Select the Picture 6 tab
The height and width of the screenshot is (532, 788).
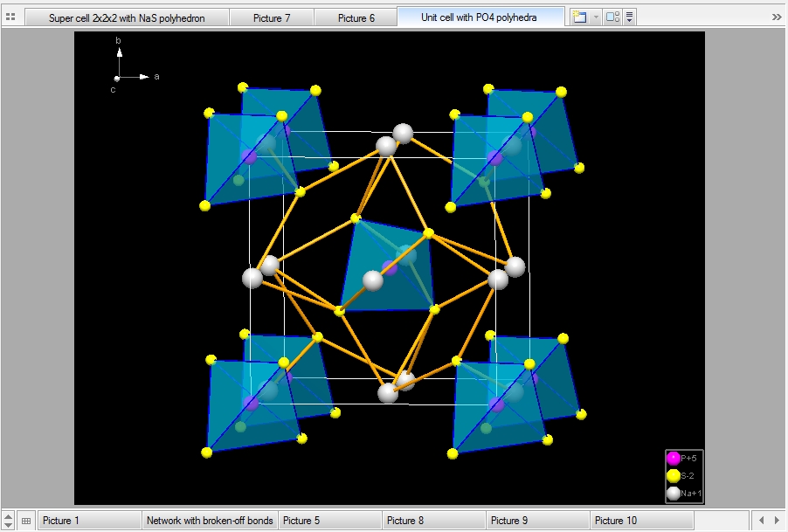pos(356,17)
